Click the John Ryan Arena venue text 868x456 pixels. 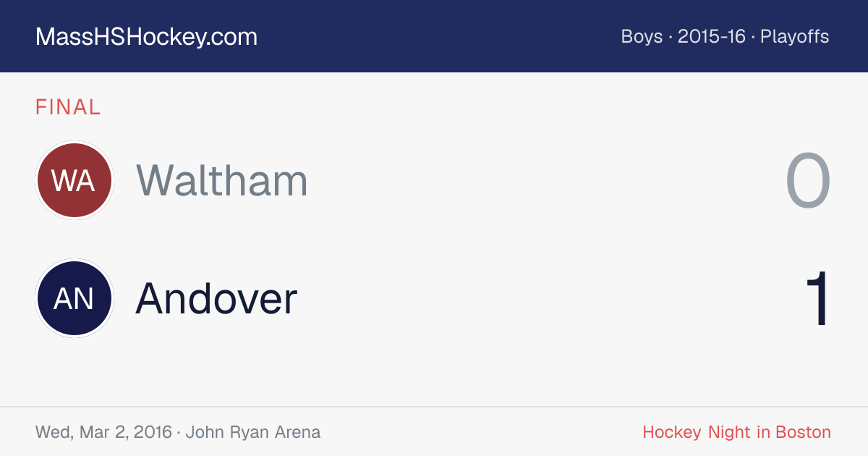[253, 432]
